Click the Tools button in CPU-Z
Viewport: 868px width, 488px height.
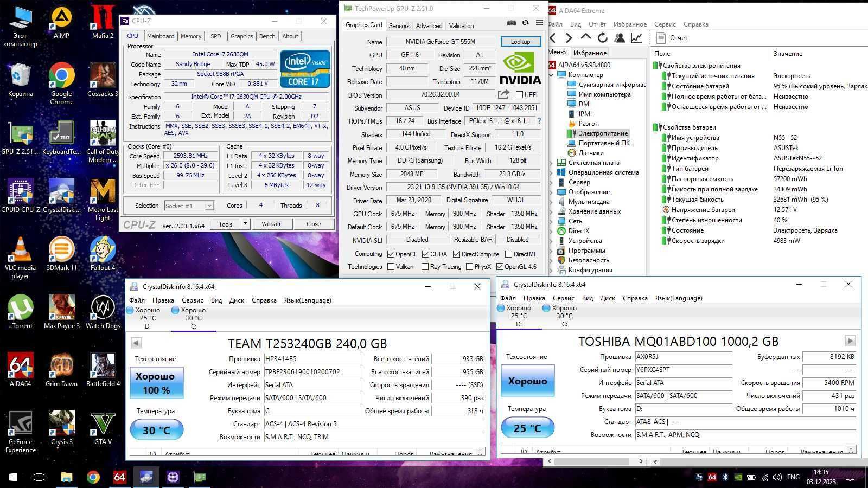click(226, 224)
